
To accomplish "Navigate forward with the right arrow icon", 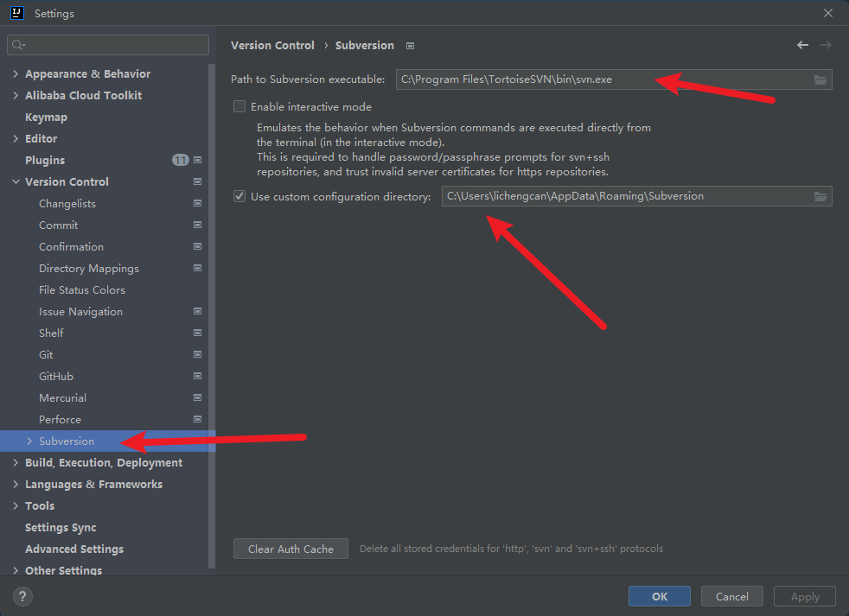I will tap(826, 45).
